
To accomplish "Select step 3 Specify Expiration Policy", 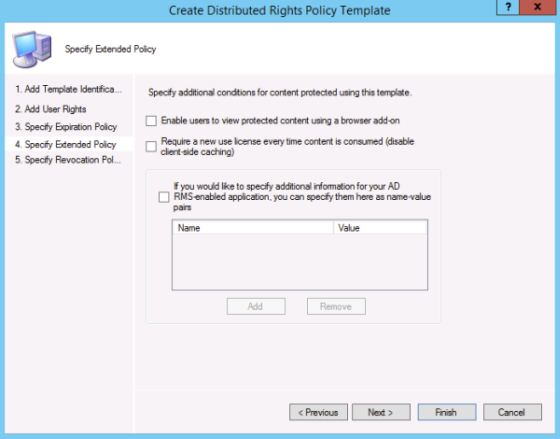I will [66, 127].
